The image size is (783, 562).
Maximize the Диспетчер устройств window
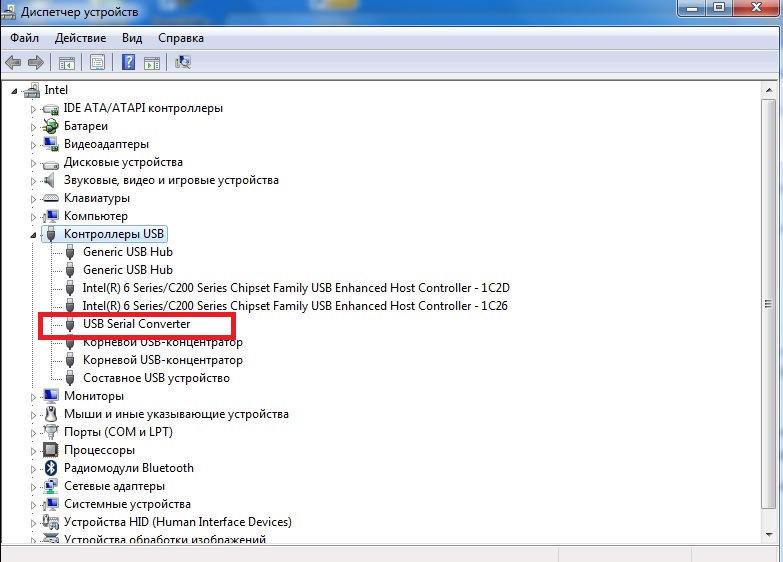pos(719,7)
